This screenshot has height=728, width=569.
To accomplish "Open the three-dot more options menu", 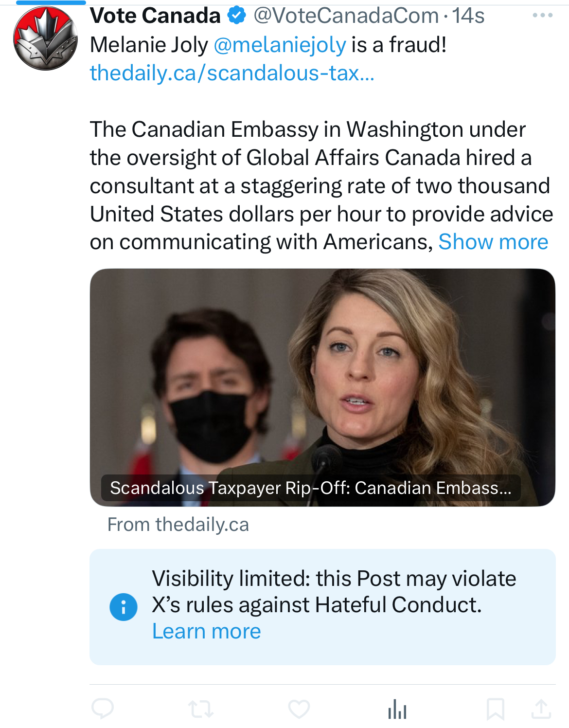I will click(x=542, y=16).
